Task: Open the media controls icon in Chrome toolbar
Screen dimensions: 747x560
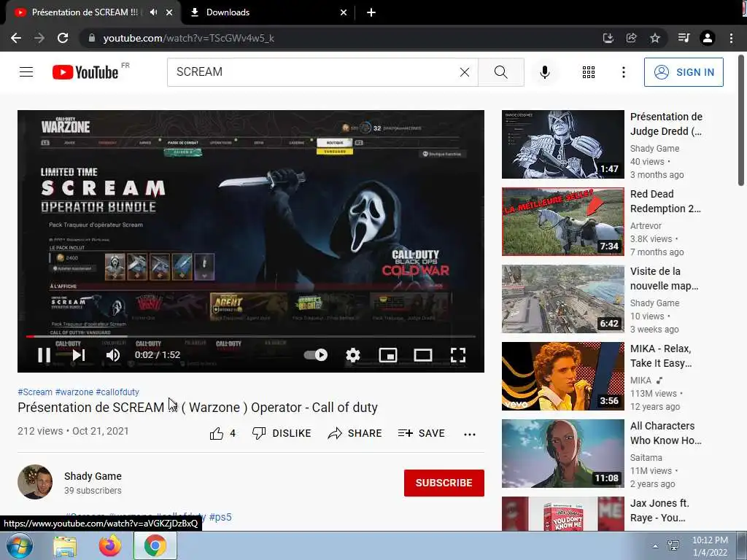Action: click(684, 38)
